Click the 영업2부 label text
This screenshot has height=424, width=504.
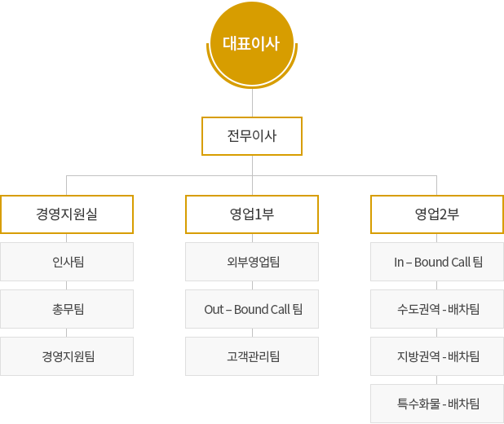[x=437, y=214]
